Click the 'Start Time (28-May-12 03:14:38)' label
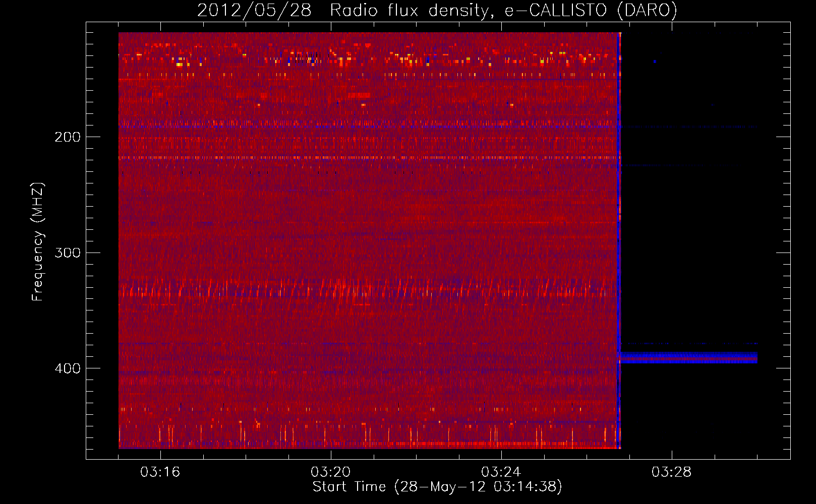Image resolution: width=816 pixels, height=504 pixels. tap(437, 487)
